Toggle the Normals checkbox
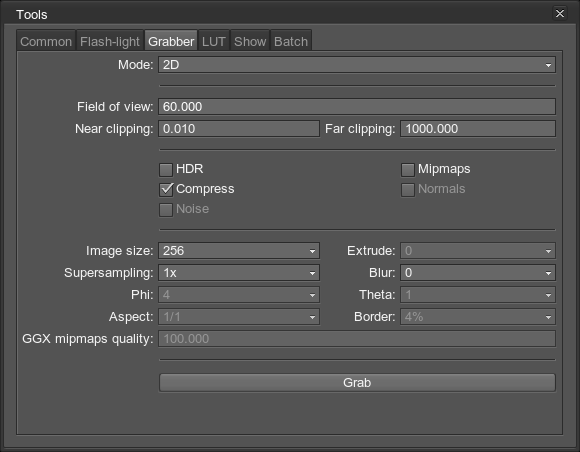 408,190
